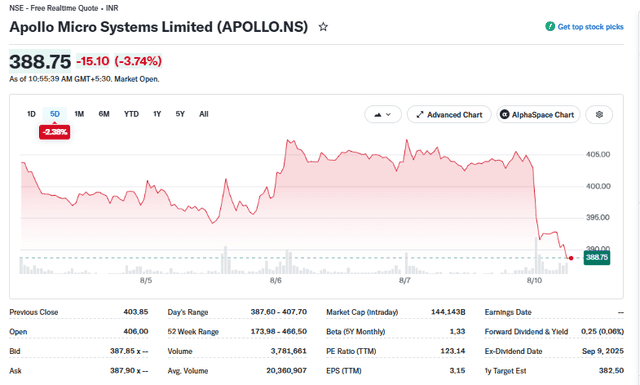
Task: Click the Earnings Date label
Action: pyautogui.click(x=508, y=312)
